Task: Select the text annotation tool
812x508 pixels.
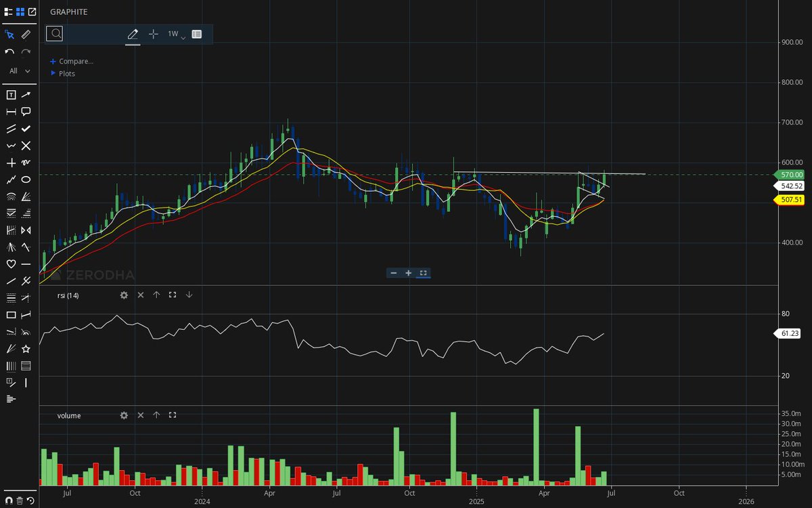Action: [x=10, y=95]
